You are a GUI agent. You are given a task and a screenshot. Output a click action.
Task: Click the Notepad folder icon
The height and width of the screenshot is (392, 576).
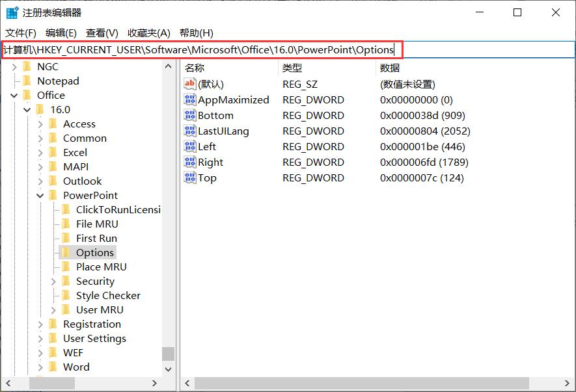[27, 81]
